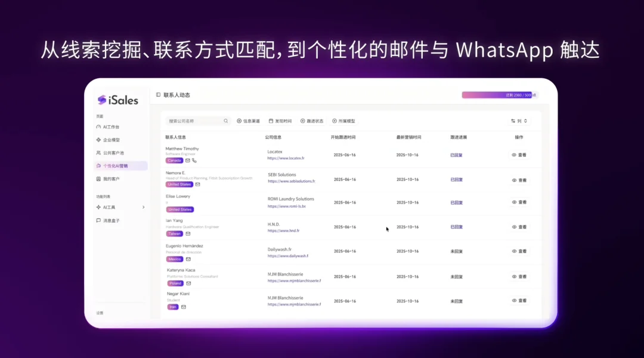
Task: Open the 信息渠道 filter dropdown
Action: 249,121
